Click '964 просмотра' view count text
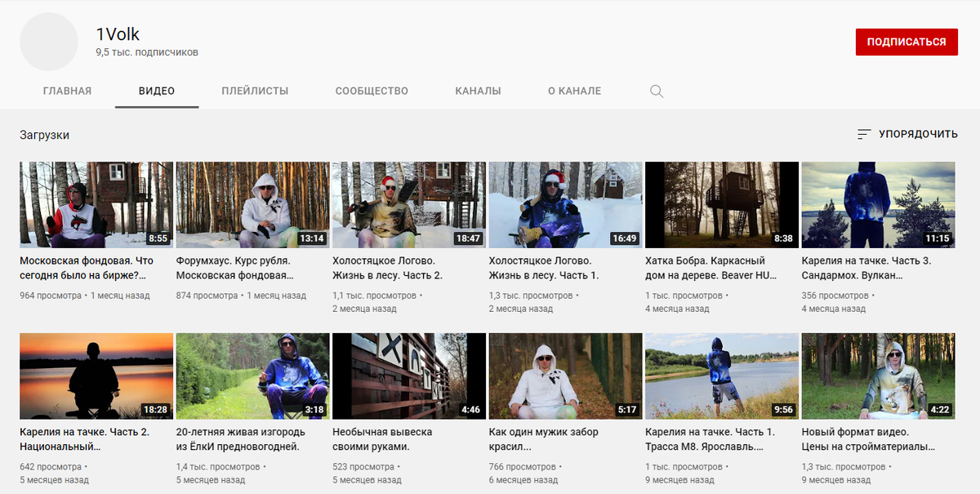The width and height of the screenshot is (980, 494). tap(50, 296)
